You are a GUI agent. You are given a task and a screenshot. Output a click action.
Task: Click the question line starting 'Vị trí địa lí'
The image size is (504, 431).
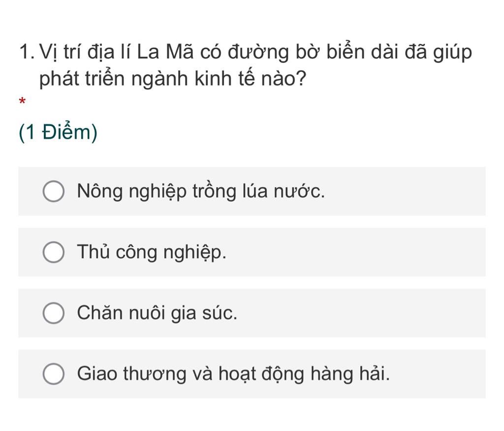click(255, 53)
